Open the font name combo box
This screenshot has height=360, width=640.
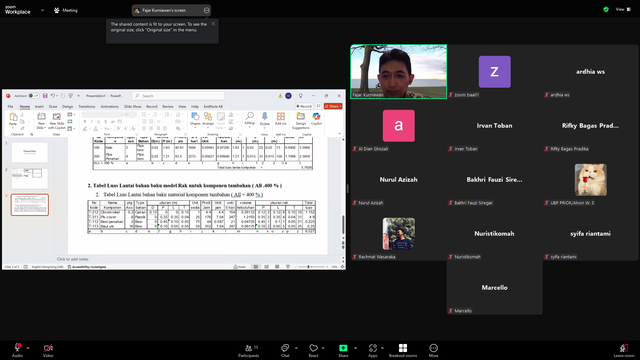tap(102, 115)
